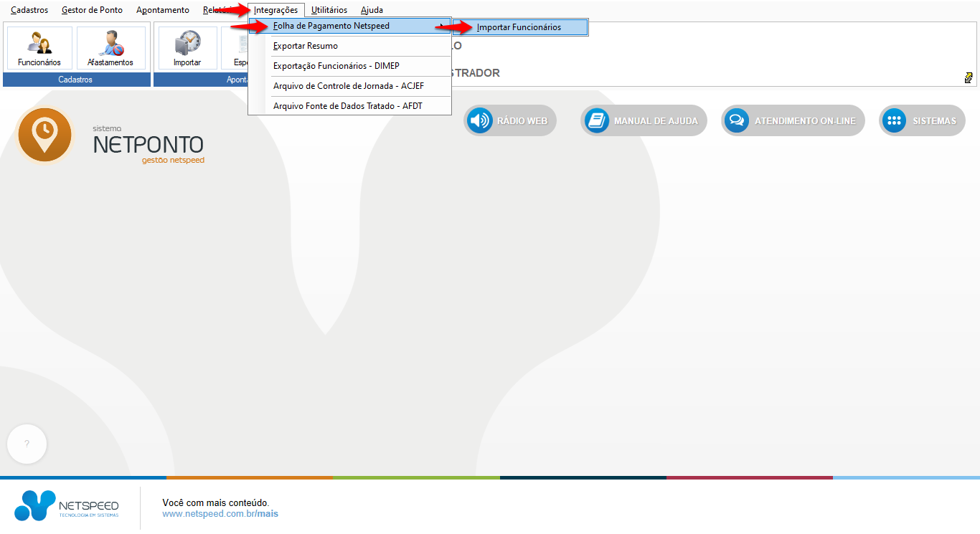This screenshot has width=980, height=534.
Task: Open the Ajuda menu
Action: (x=372, y=10)
